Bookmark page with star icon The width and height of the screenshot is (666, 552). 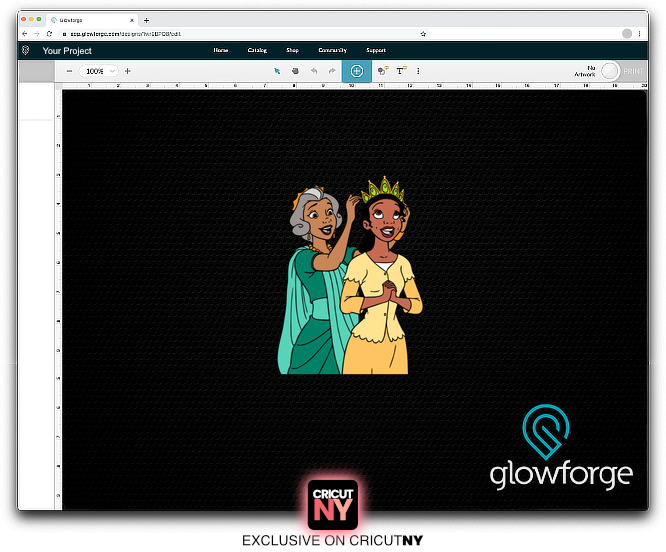point(423,34)
